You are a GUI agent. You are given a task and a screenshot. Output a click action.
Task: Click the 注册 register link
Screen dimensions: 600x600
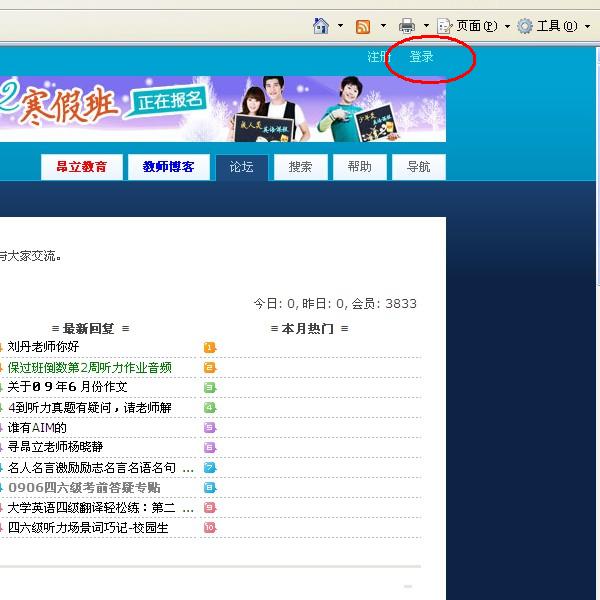(379, 57)
